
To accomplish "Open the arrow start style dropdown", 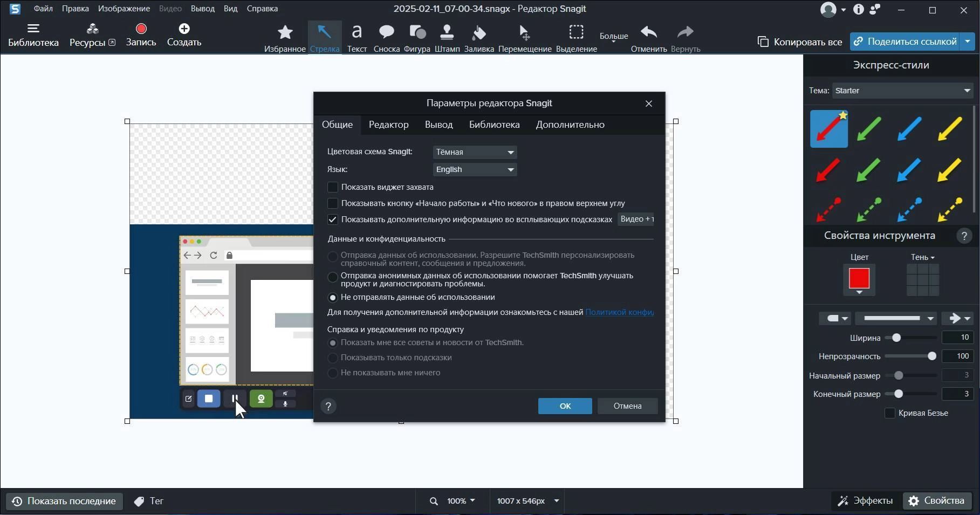I will (834, 319).
